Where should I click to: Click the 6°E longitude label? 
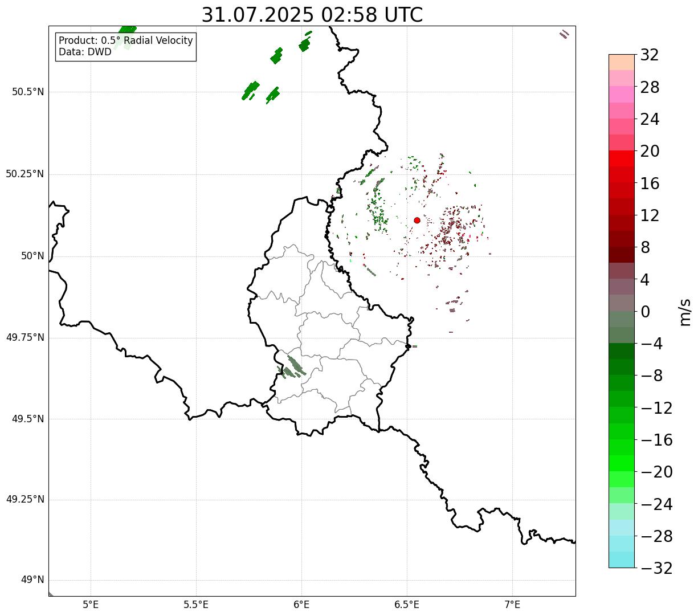coord(302,605)
